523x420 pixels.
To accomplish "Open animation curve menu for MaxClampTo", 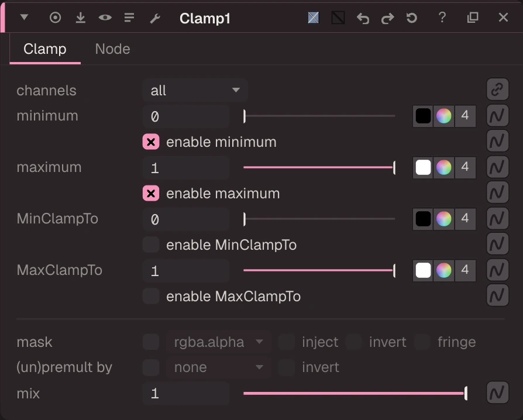I will (497, 270).
